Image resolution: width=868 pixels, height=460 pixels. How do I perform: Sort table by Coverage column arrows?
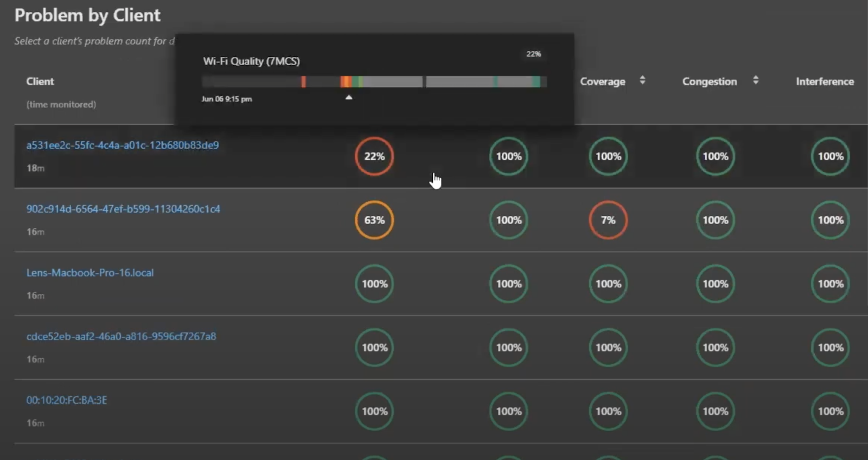[642, 80]
